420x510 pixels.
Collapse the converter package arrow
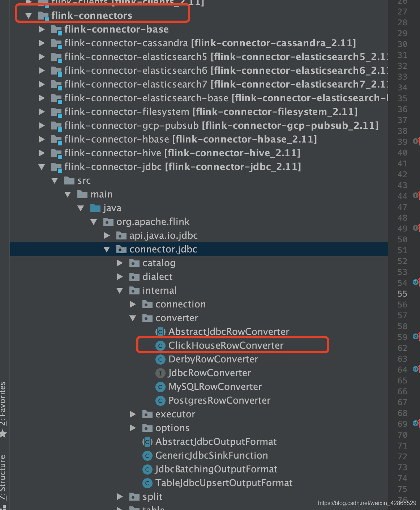[133, 318]
